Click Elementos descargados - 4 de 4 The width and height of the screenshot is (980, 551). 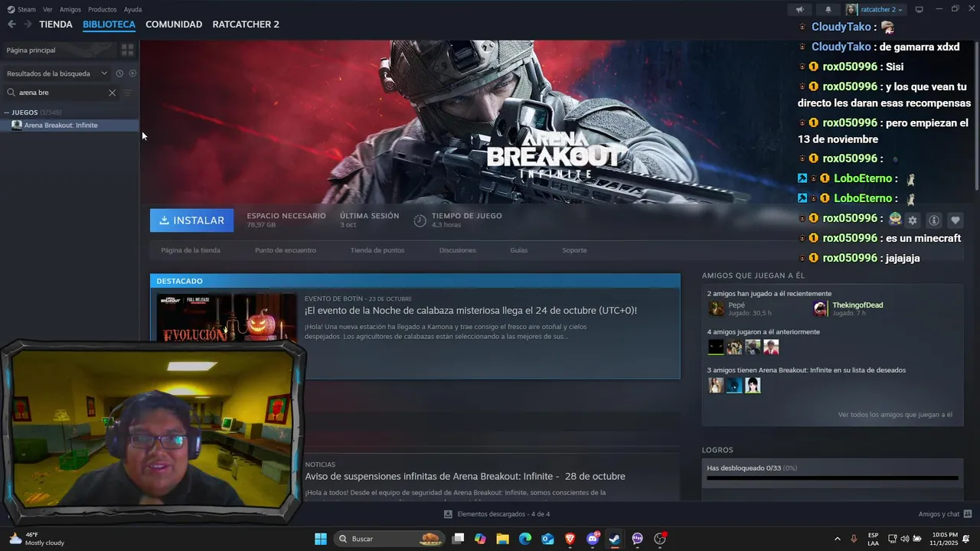pos(503,514)
